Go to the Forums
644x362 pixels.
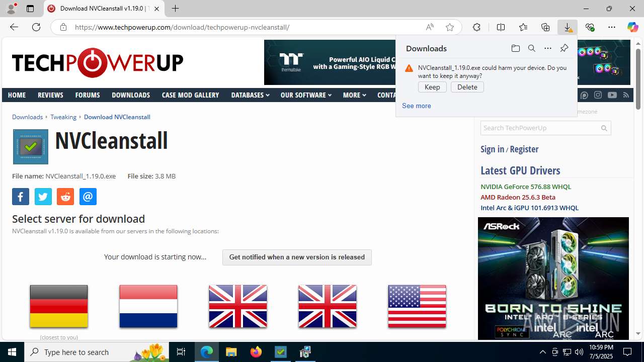coord(88,95)
